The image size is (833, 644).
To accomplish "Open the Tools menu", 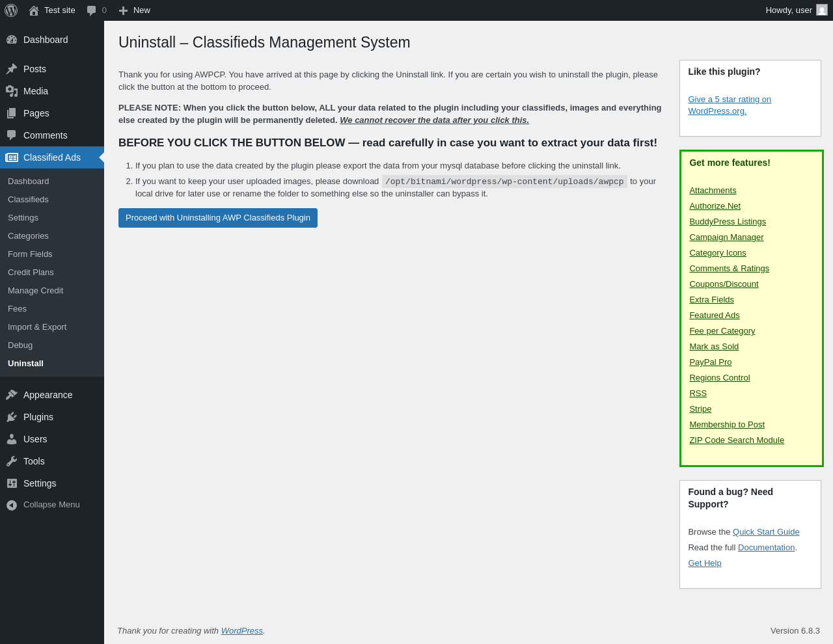I will [52, 461].
